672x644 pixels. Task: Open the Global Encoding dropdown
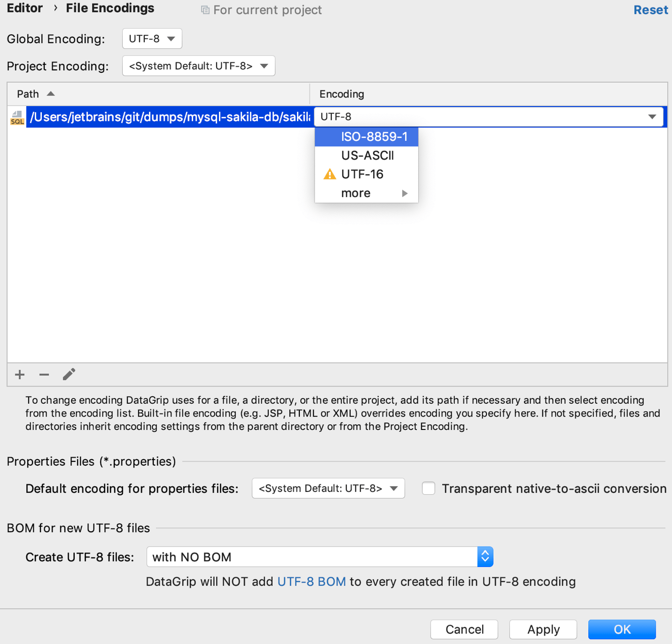click(x=152, y=39)
